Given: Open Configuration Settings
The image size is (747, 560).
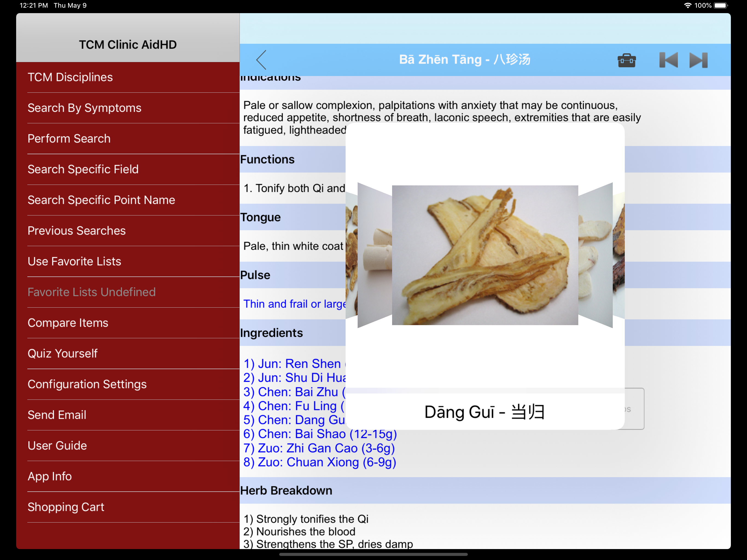Looking at the screenshot, I should click(128, 384).
